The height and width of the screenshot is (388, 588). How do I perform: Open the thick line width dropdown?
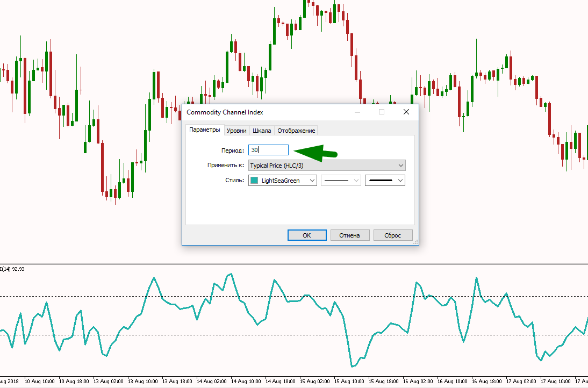click(x=385, y=181)
